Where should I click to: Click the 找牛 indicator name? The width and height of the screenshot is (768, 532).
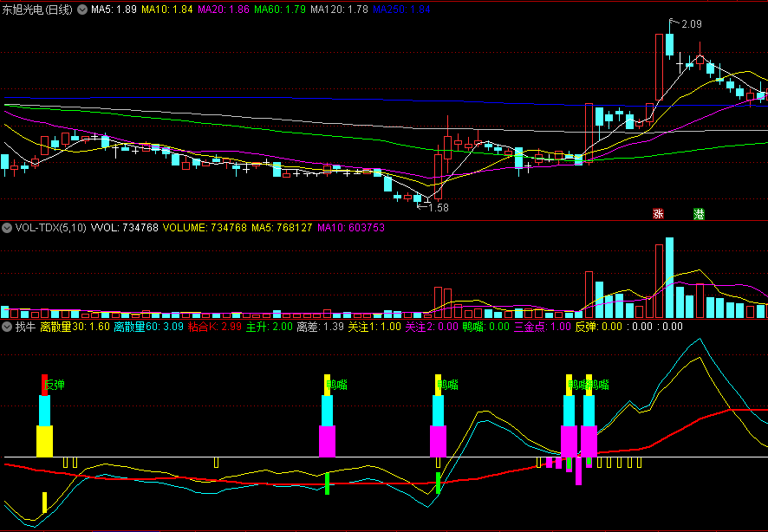click(25, 327)
